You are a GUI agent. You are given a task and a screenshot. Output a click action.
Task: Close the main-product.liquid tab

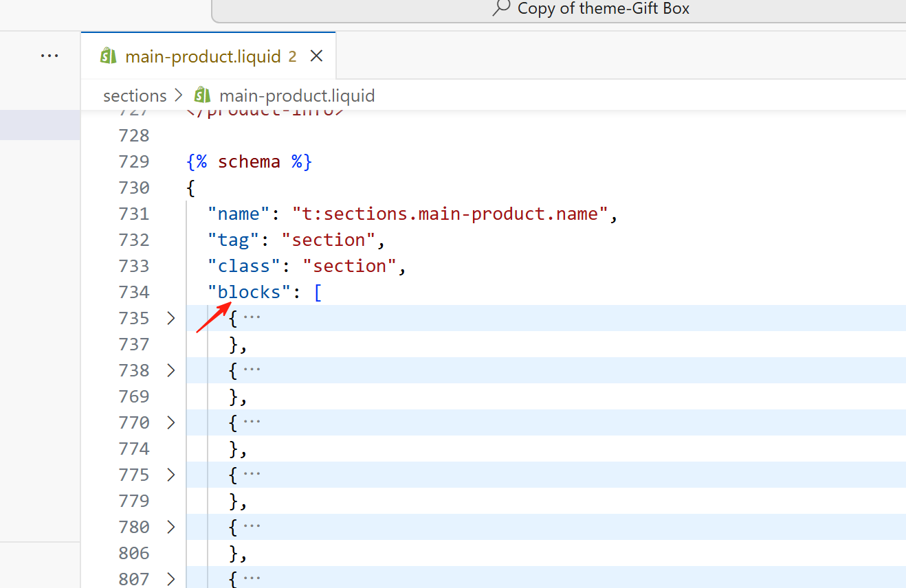(x=316, y=56)
